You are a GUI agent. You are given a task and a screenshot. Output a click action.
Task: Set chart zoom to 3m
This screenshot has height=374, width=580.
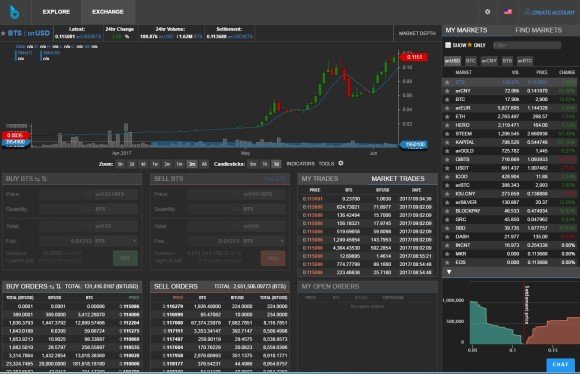coord(192,164)
